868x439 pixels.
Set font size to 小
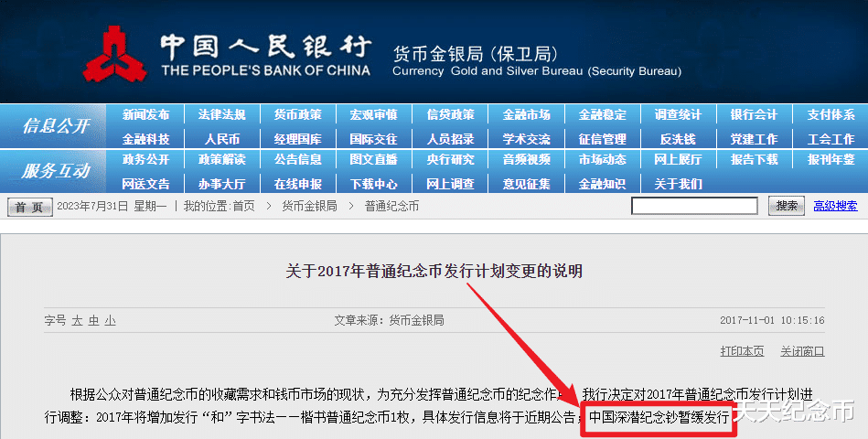coord(110,320)
